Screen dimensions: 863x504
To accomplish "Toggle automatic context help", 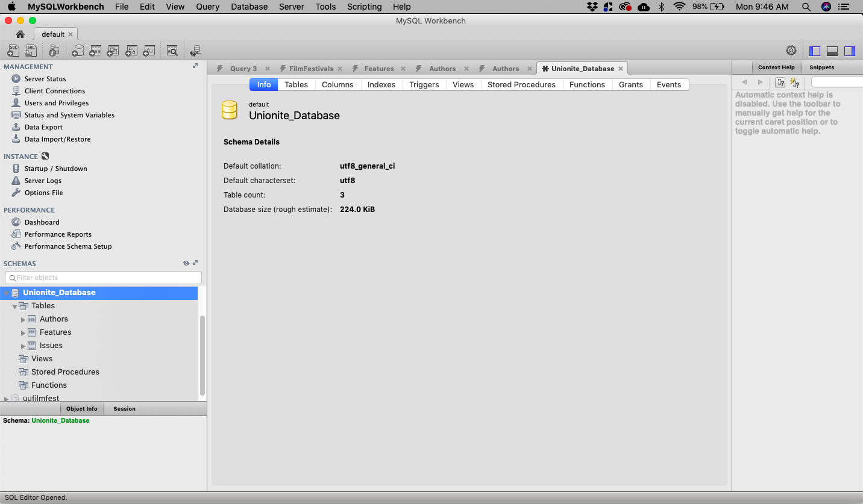I will click(795, 82).
